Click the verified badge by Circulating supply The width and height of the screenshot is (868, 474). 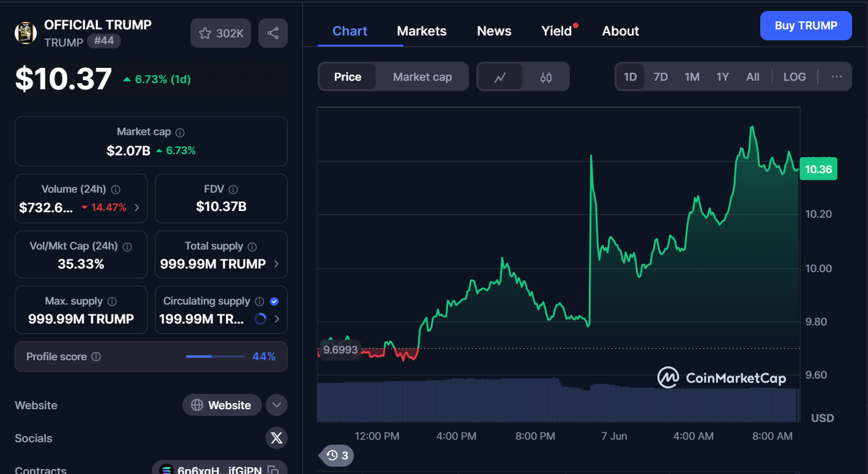pyautogui.click(x=274, y=302)
